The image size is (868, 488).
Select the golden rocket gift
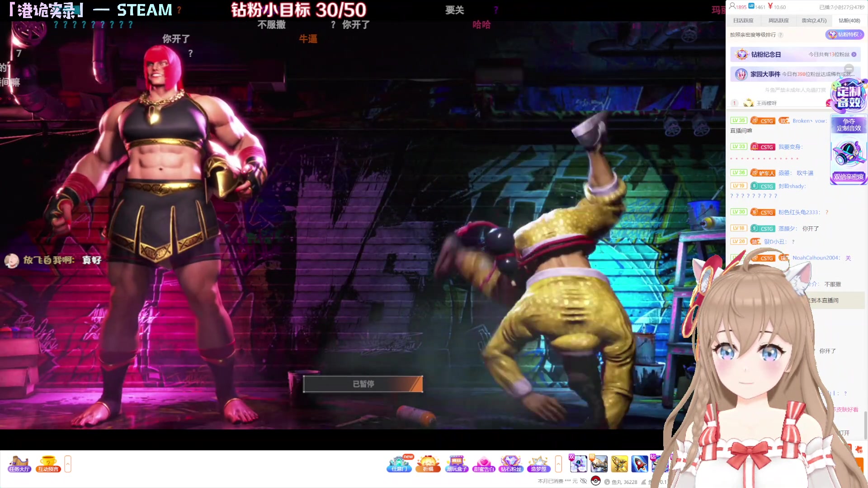(x=619, y=464)
